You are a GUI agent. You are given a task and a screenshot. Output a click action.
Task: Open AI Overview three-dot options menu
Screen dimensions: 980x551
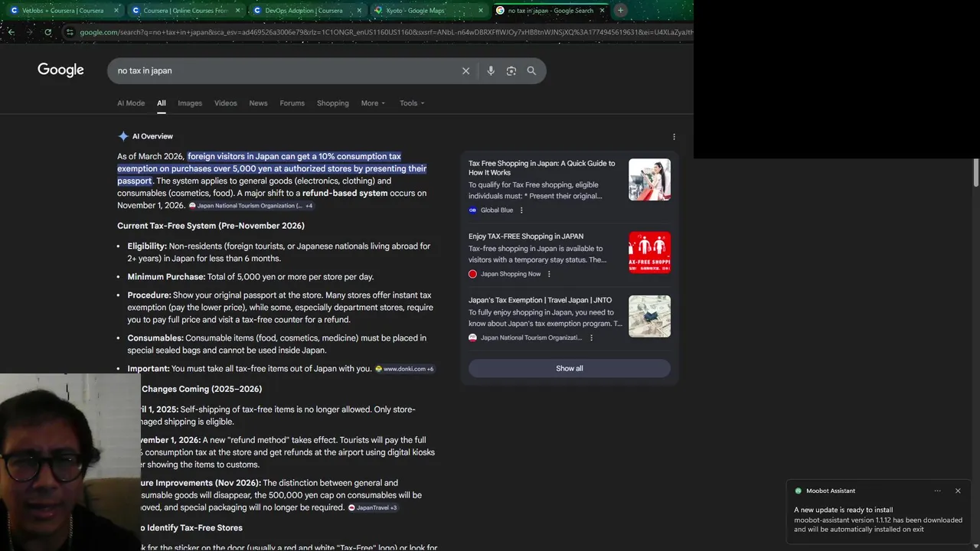[x=674, y=137]
